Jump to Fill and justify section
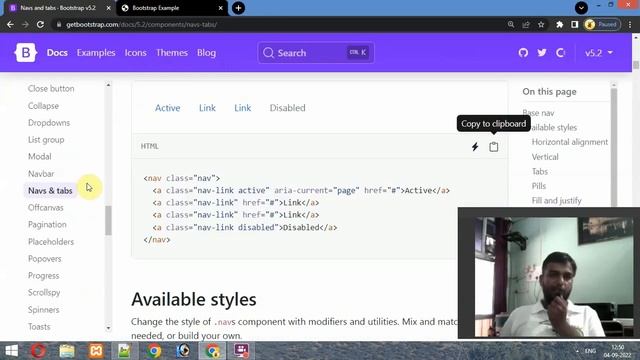Viewport: 640px width, 360px height. [x=556, y=200]
